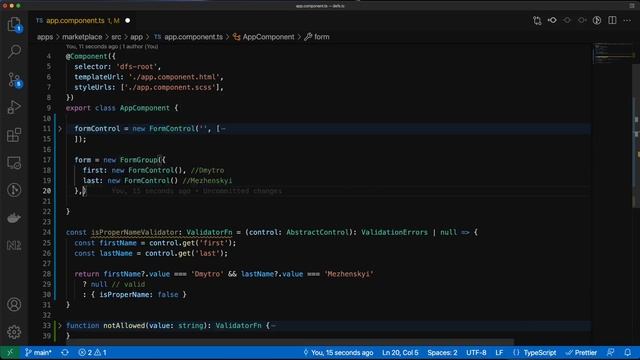The image size is (640, 360).
Task: Open problems panel via errors and warnings count
Action: coord(92,353)
